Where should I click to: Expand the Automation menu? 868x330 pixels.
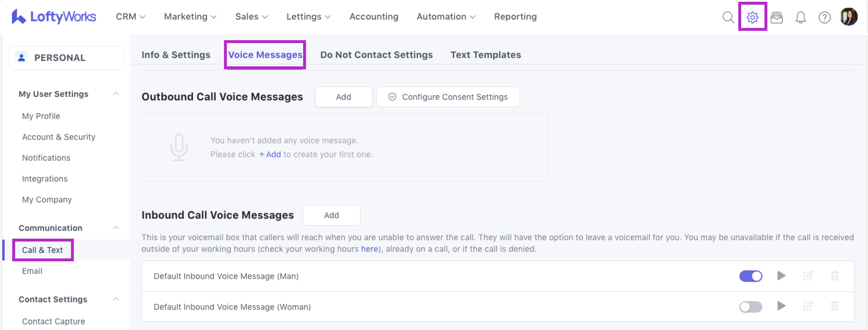tap(445, 17)
